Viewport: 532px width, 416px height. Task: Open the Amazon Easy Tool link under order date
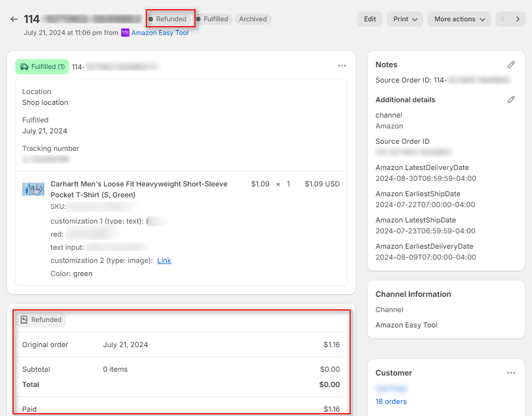pos(159,33)
